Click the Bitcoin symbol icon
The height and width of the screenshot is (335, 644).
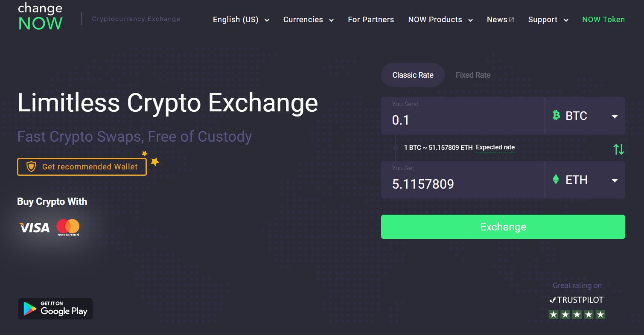(556, 115)
